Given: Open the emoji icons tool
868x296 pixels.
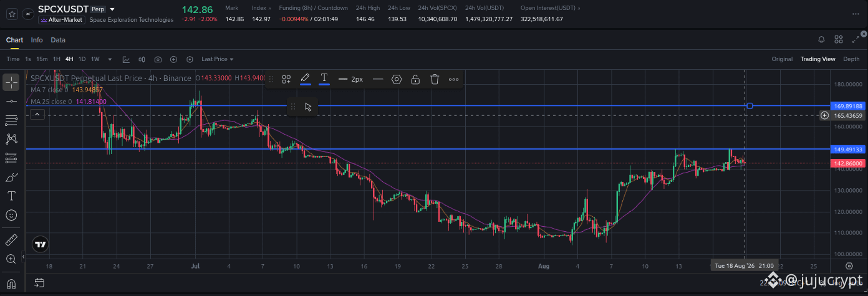Looking at the screenshot, I should click(11, 215).
